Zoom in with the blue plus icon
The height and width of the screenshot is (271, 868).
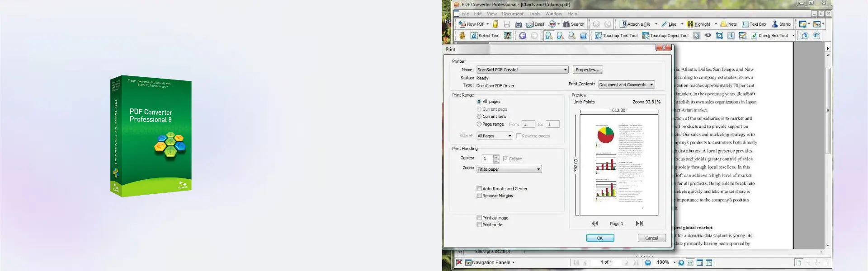681,262
